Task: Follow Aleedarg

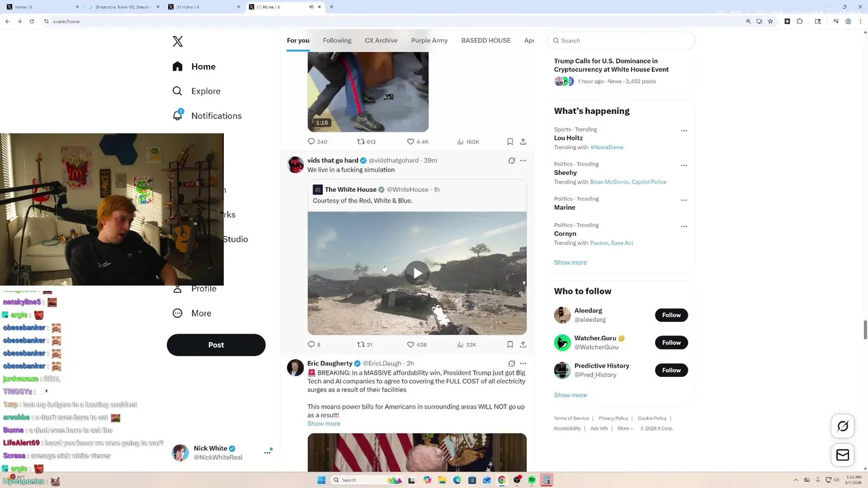Action: point(671,315)
